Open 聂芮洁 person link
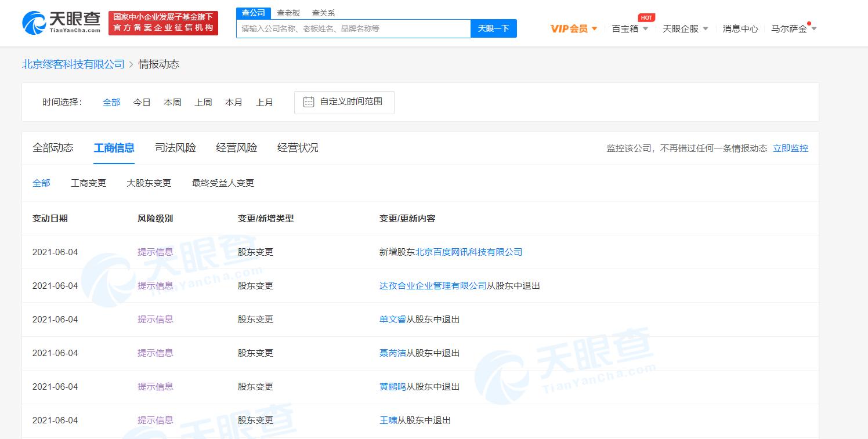 pos(393,353)
